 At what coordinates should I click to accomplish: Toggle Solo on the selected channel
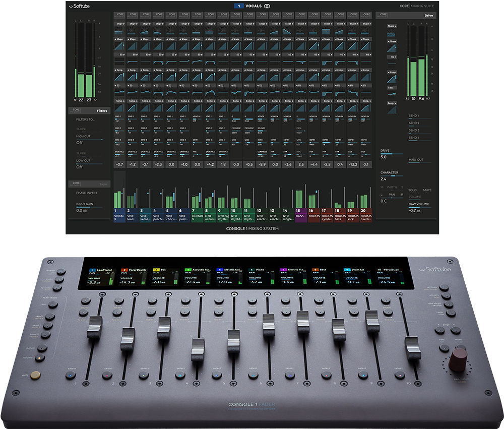(412, 190)
